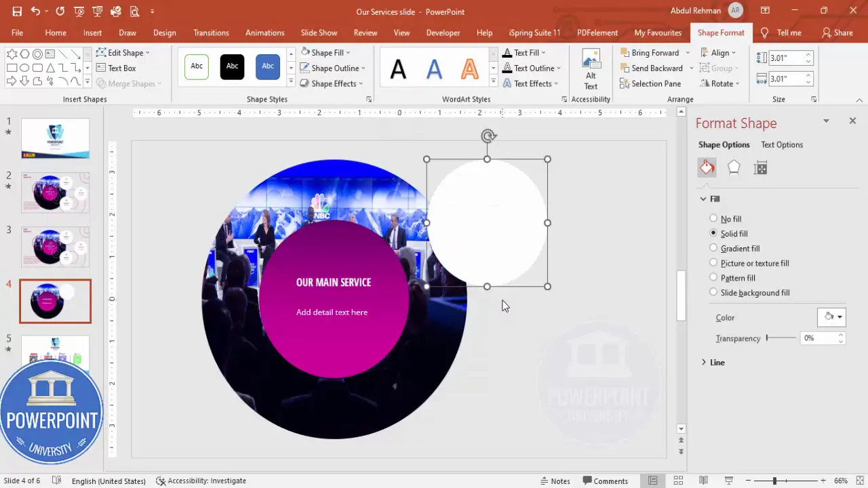Switch to the Transitions tab
Screen dimensions: 868x488
[x=211, y=33]
